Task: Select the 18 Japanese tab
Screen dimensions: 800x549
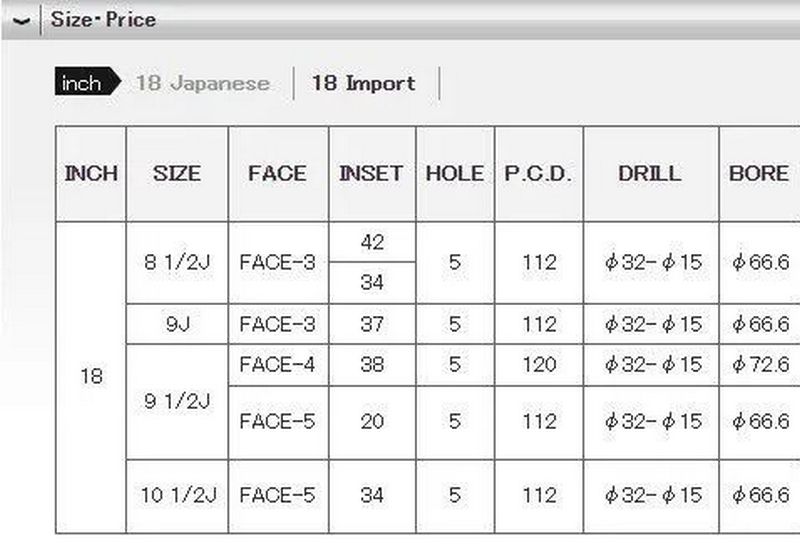Action: pyautogui.click(x=203, y=83)
